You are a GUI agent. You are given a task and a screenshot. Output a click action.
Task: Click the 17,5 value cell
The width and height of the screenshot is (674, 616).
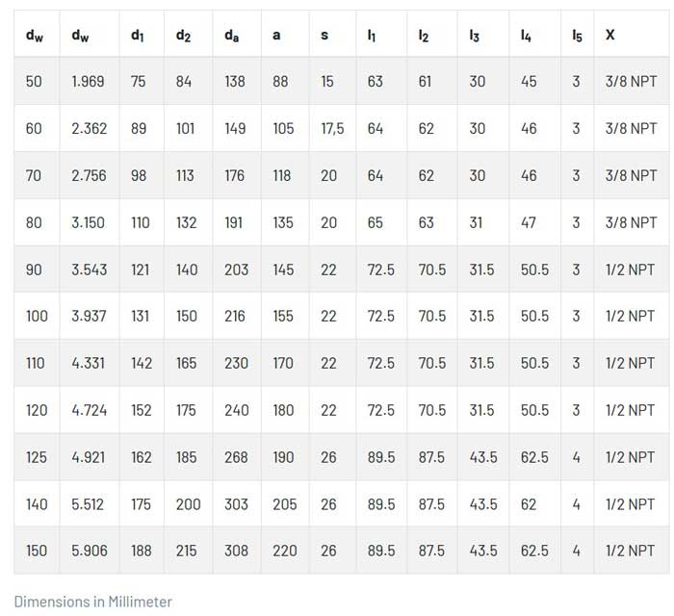click(332, 129)
